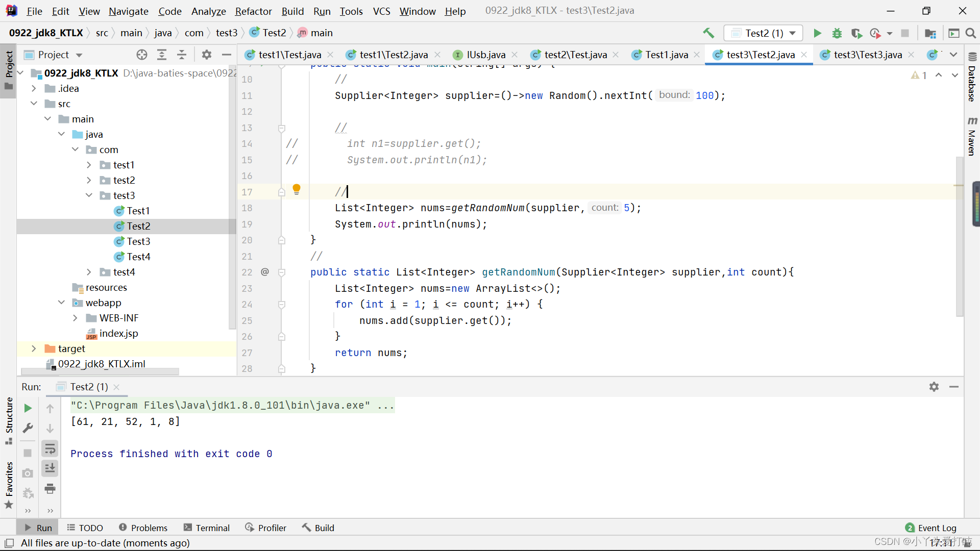980x551 pixels.
Task: Show hidden editor tabs dropdown
Action: click(953, 55)
